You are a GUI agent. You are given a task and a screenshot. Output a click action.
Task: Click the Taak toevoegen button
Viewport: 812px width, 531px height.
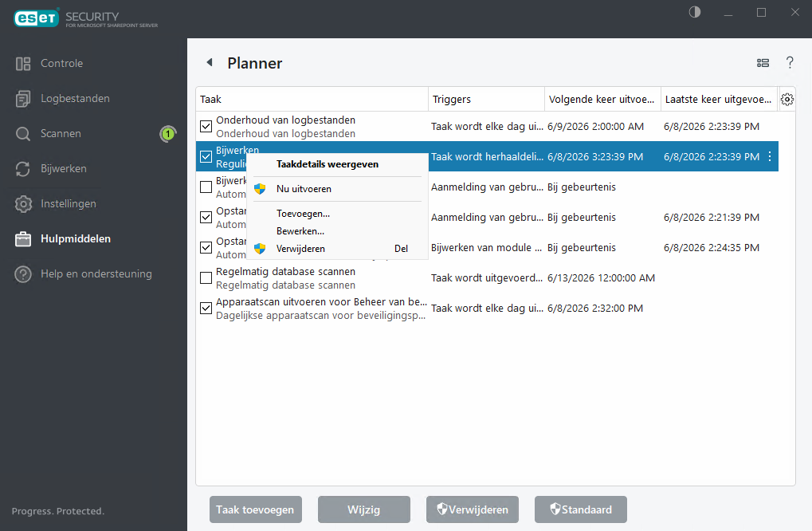point(255,509)
